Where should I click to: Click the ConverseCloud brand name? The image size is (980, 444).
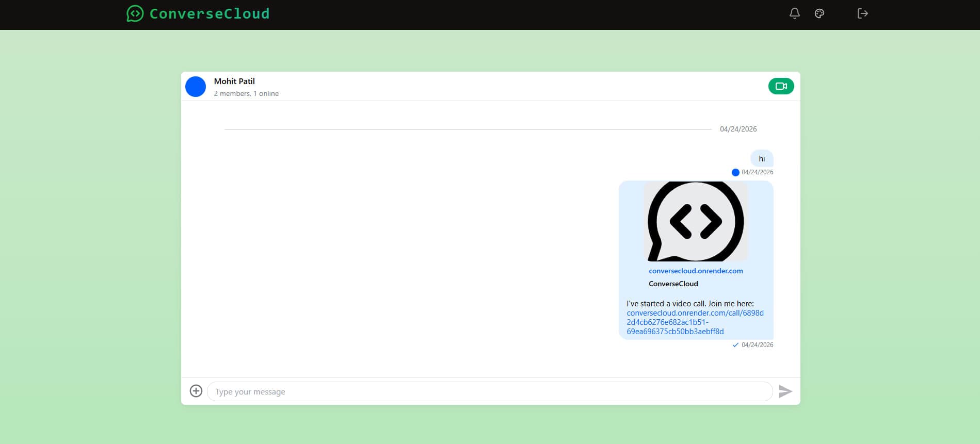pyautogui.click(x=210, y=13)
